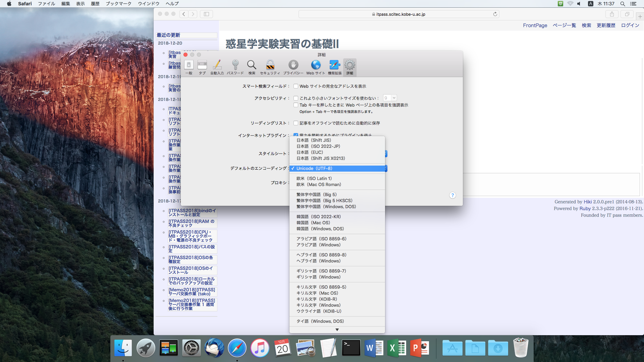Image resolution: width=644 pixels, height=362 pixels.
Task: Toggle the minimum font size checkbox
Action: [x=296, y=98]
